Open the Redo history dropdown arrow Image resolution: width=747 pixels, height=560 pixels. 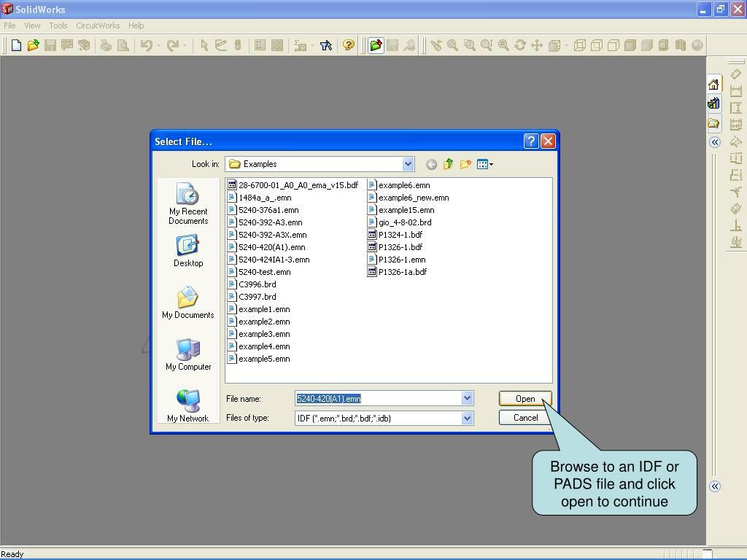(x=185, y=46)
